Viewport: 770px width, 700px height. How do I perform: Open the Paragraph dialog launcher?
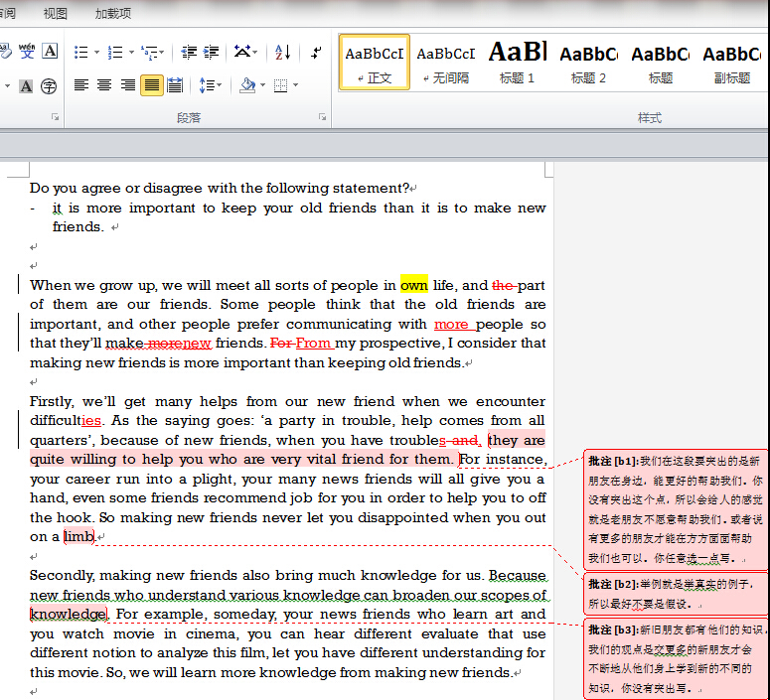[322, 117]
